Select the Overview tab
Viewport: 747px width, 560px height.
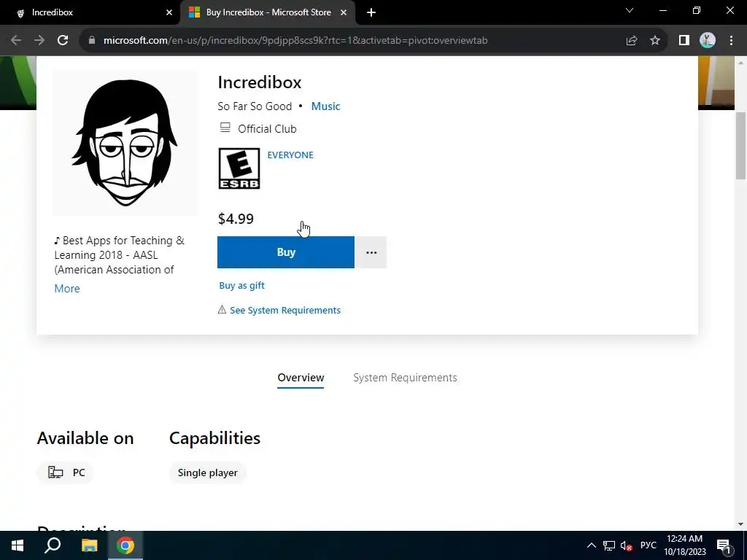coord(301,378)
